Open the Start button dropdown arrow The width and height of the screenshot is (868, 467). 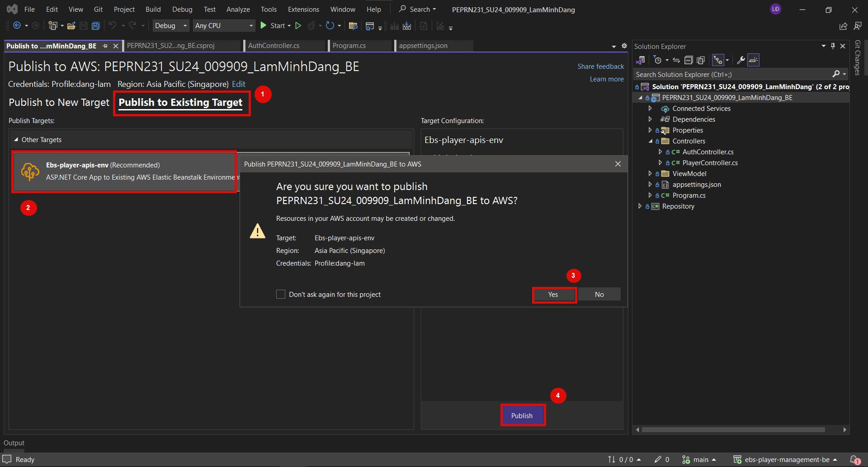coord(289,26)
